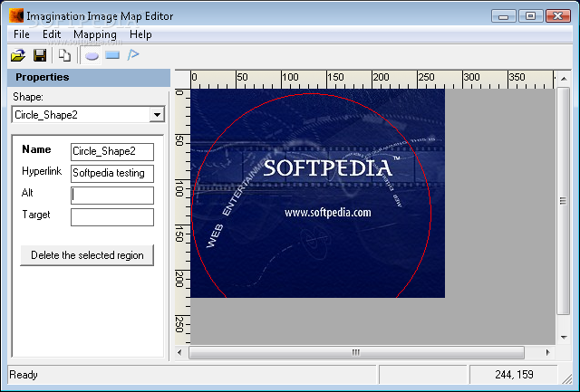The height and width of the screenshot is (392, 580).
Task: Delete the selected region button
Action: [87, 255]
